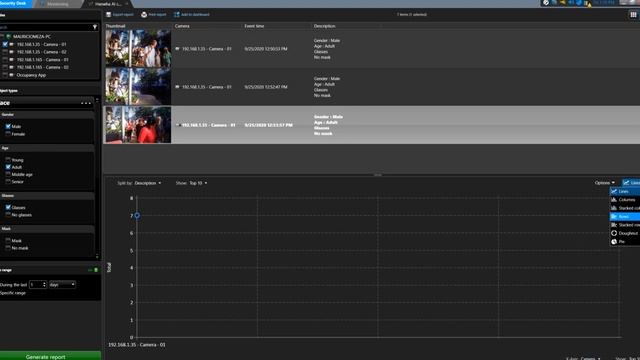Check the Mask filter
The image size is (640, 360).
pos(8,241)
